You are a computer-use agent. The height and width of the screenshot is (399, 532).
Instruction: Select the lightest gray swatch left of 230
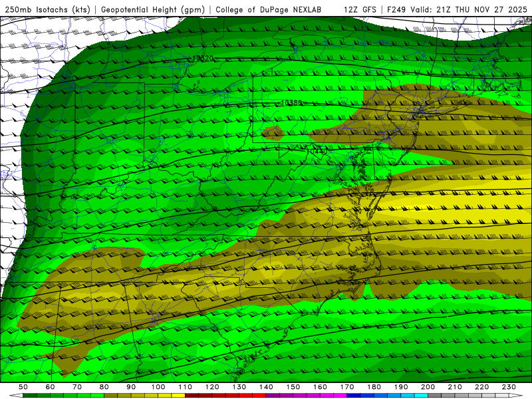[x=502, y=396]
